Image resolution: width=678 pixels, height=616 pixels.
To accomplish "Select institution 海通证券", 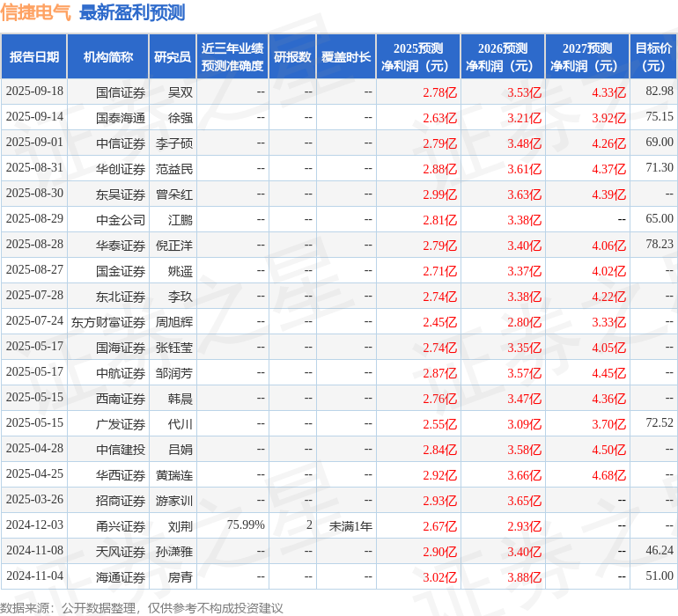I will pos(121,577).
